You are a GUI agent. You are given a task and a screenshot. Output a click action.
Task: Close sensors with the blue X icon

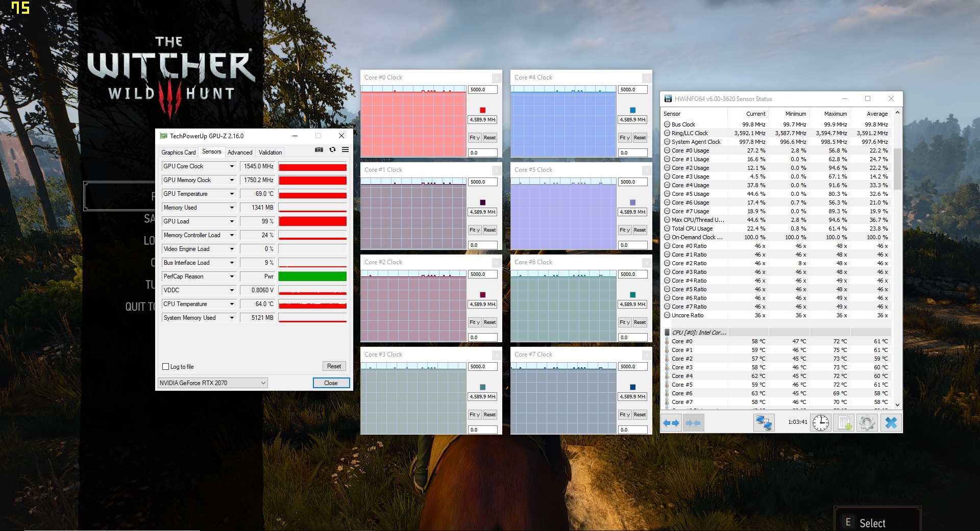891,423
